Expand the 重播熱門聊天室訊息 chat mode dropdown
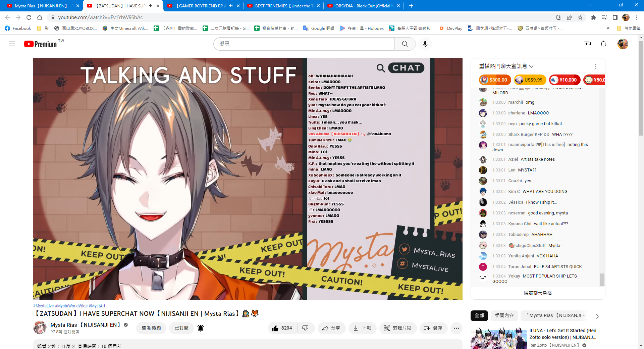644x349 pixels. [506, 66]
